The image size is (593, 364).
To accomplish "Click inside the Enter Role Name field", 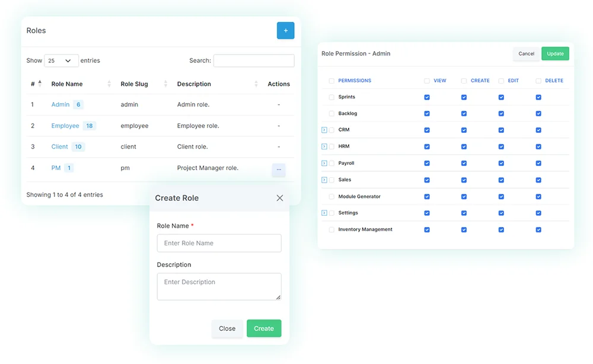I will (219, 243).
